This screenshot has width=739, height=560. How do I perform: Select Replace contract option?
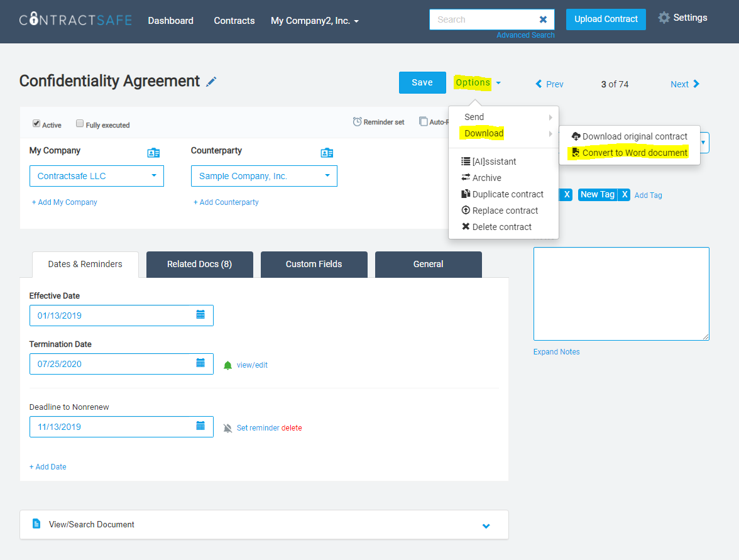tap(503, 211)
